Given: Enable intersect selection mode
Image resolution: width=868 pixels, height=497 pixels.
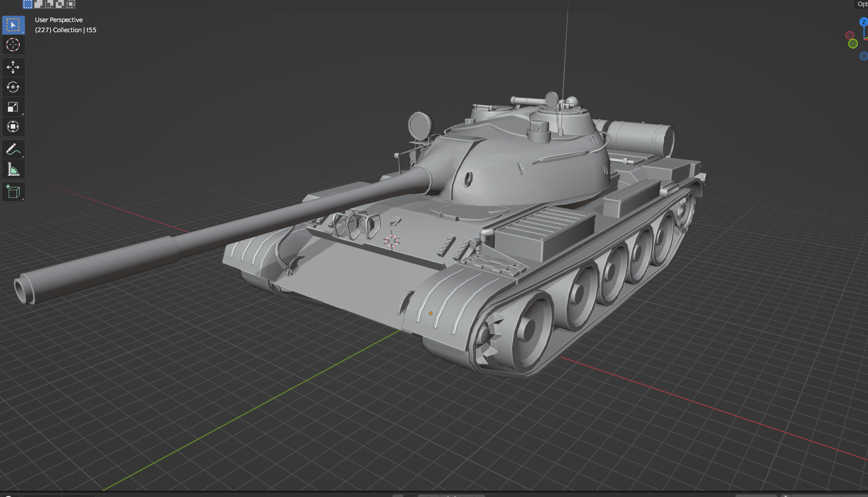Looking at the screenshot, I should point(70,4).
